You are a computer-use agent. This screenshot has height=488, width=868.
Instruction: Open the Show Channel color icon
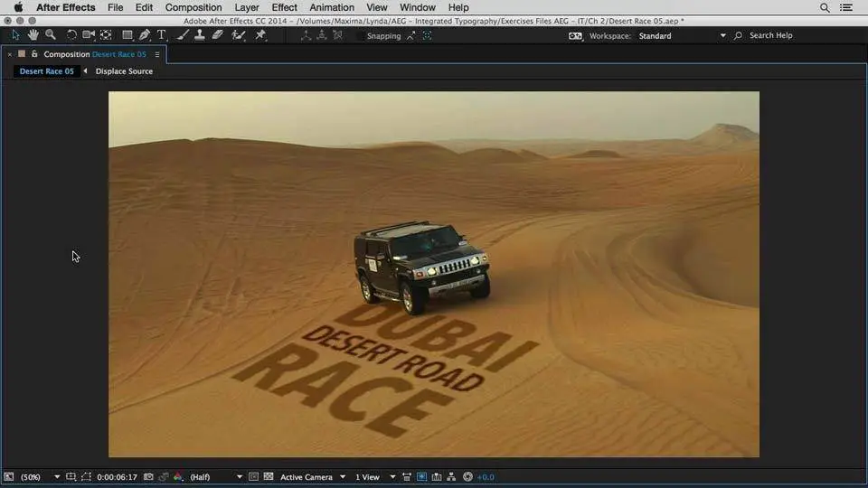pos(178,477)
